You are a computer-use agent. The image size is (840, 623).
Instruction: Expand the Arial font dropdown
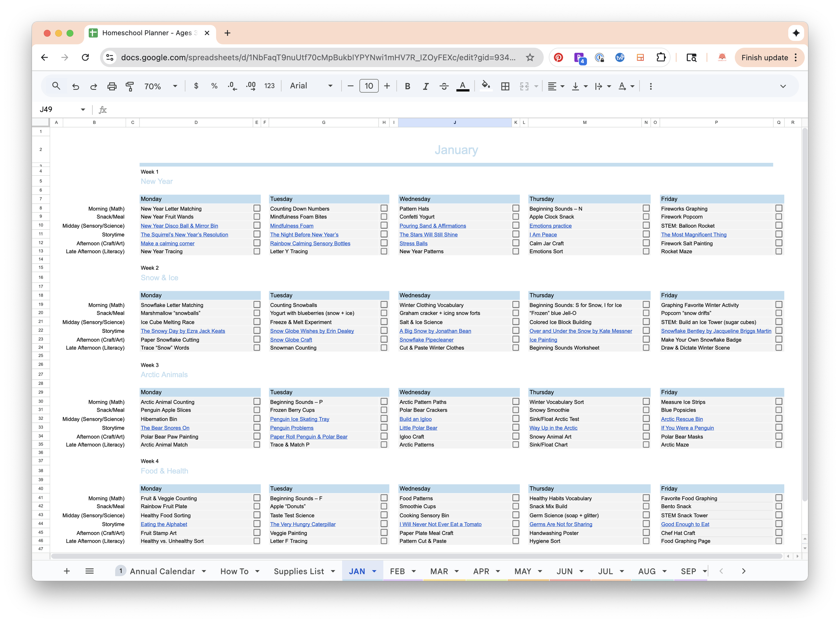[311, 86]
